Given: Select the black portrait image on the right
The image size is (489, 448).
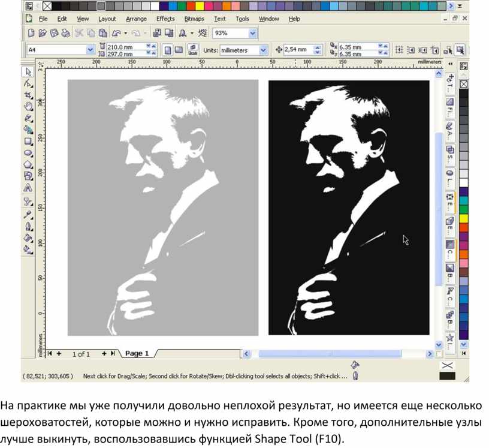Looking at the screenshot, I should tap(349, 208).
